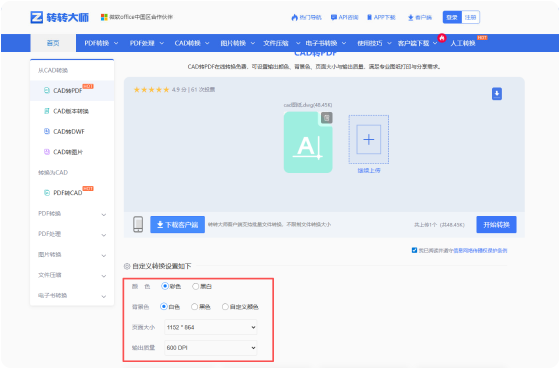
Task: Toggle the agreement checkbox 我已阅读并遵守
Action: pos(414,250)
